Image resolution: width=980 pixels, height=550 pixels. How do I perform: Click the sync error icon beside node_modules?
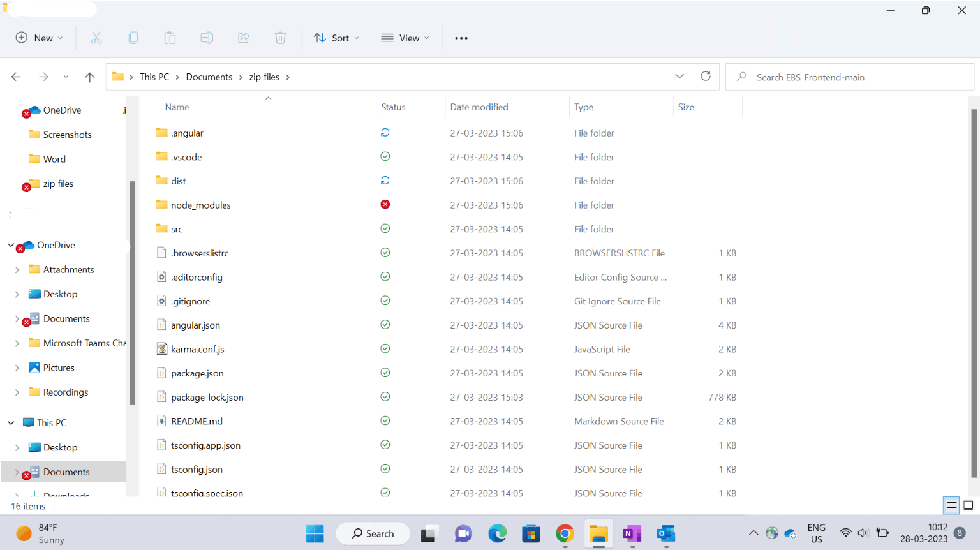click(x=385, y=204)
